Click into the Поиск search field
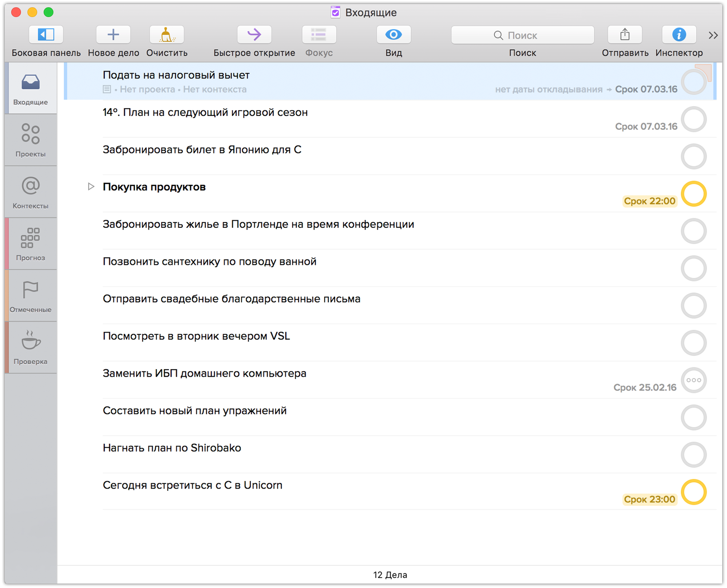The image size is (727, 588). pos(523,35)
